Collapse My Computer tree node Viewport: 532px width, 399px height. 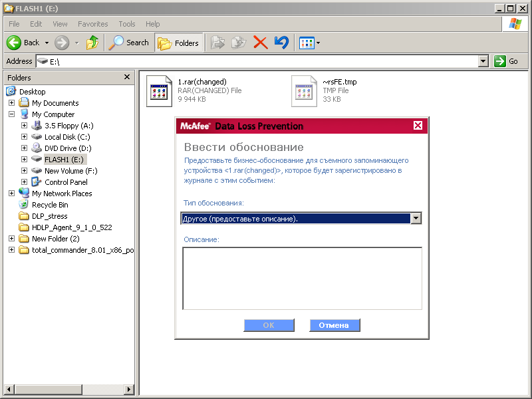pos(11,114)
